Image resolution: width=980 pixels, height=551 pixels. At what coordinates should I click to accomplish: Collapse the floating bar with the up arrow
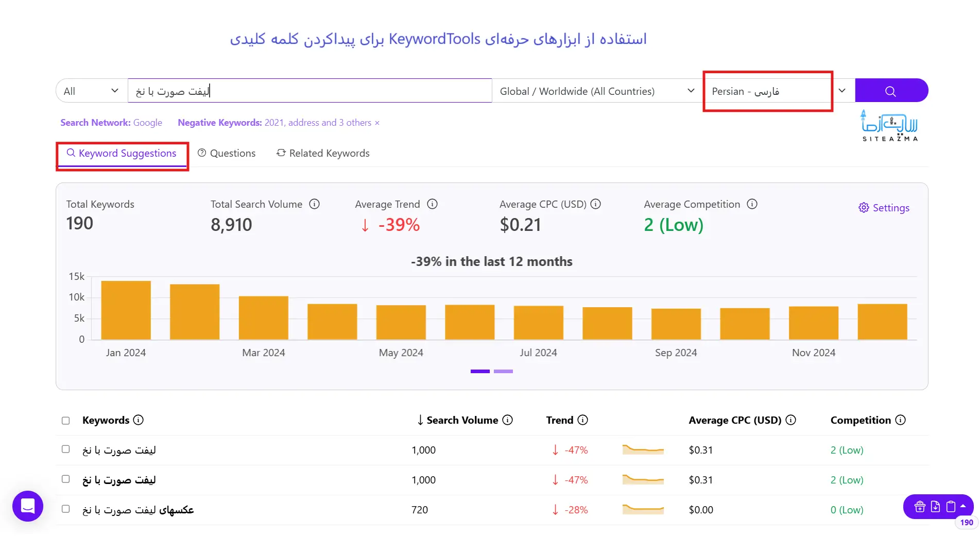pos(963,506)
